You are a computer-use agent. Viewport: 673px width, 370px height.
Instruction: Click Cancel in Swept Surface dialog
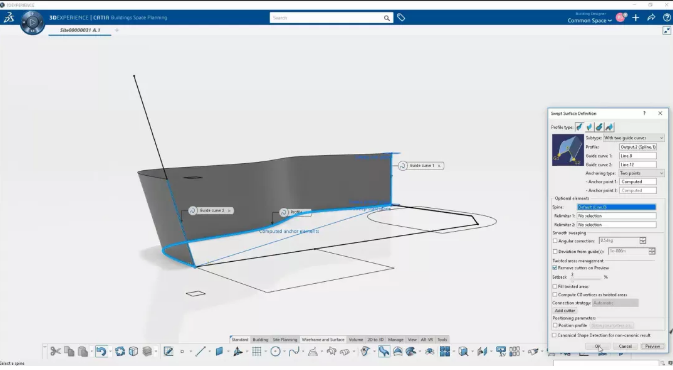coord(625,346)
